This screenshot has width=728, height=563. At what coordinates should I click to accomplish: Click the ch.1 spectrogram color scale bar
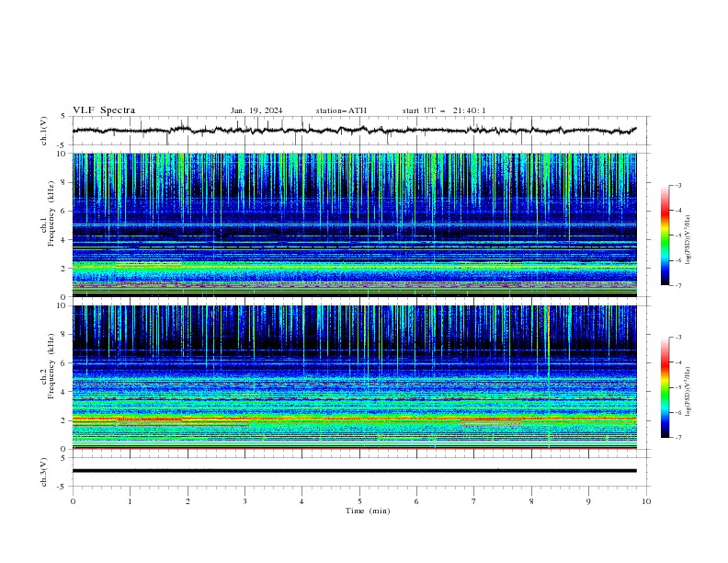pos(665,236)
